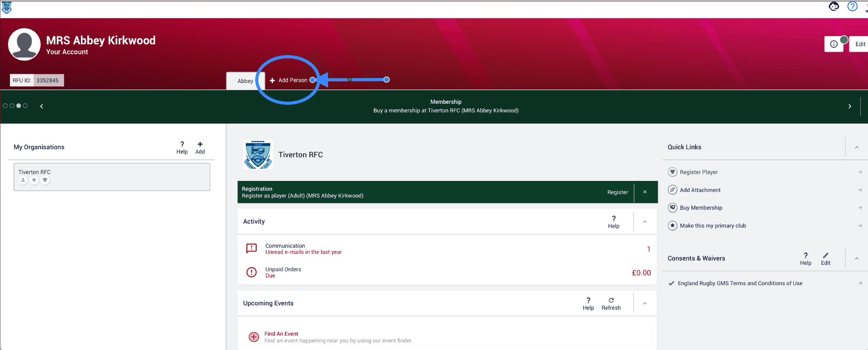This screenshot has height=350, width=868.
Task: Open England Rugby GMS Terms and Conditions of Use
Action: click(740, 283)
